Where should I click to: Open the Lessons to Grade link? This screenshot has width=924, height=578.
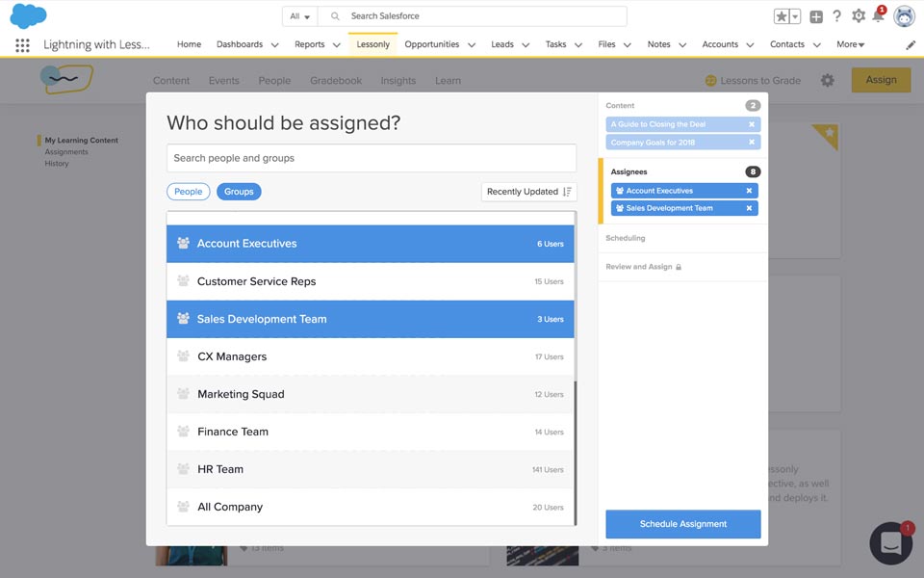(x=760, y=81)
